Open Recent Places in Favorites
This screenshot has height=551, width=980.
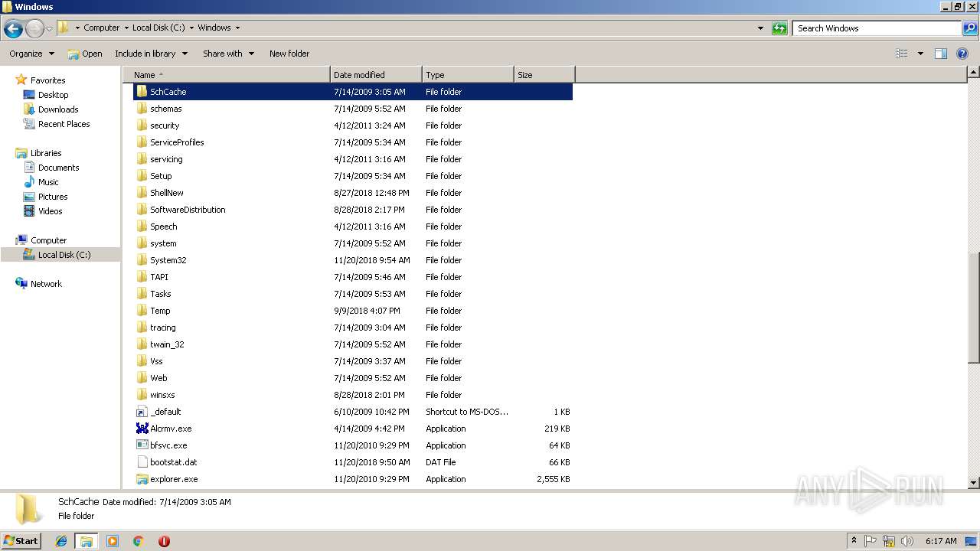point(64,124)
